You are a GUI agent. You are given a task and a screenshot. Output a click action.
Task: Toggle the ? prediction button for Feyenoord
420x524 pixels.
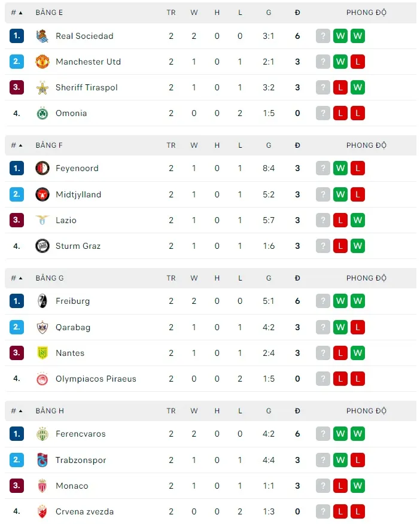323,168
